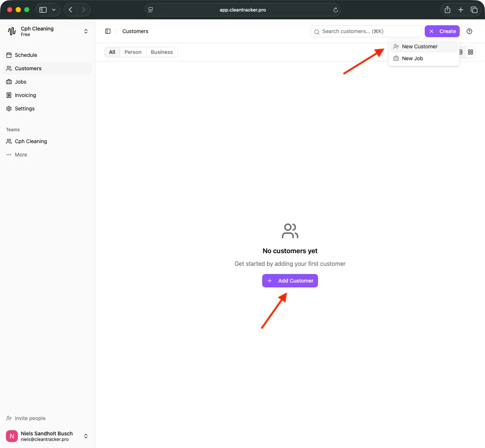Select the Customers people icon in sidebar
The height and width of the screenshot is (448, 485).
point(9,68)
